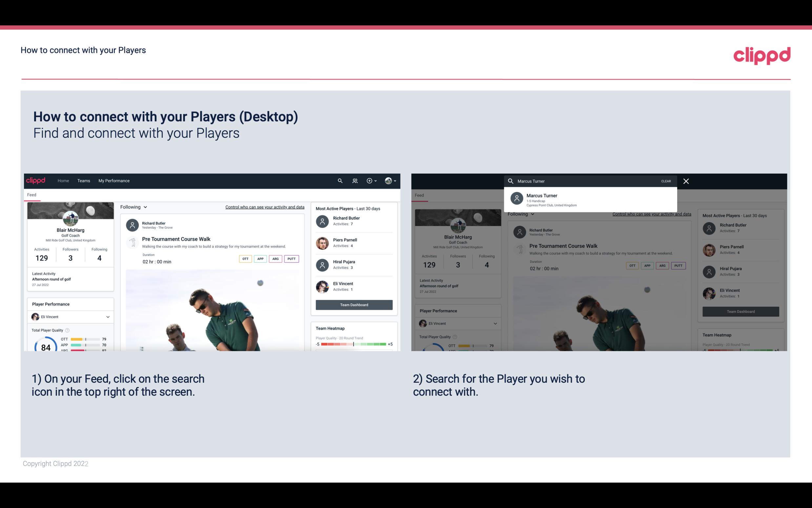Viewport: 812px width, 508px height.
Task: Click the user profile icon top right
Action: [x=388, y=180]
